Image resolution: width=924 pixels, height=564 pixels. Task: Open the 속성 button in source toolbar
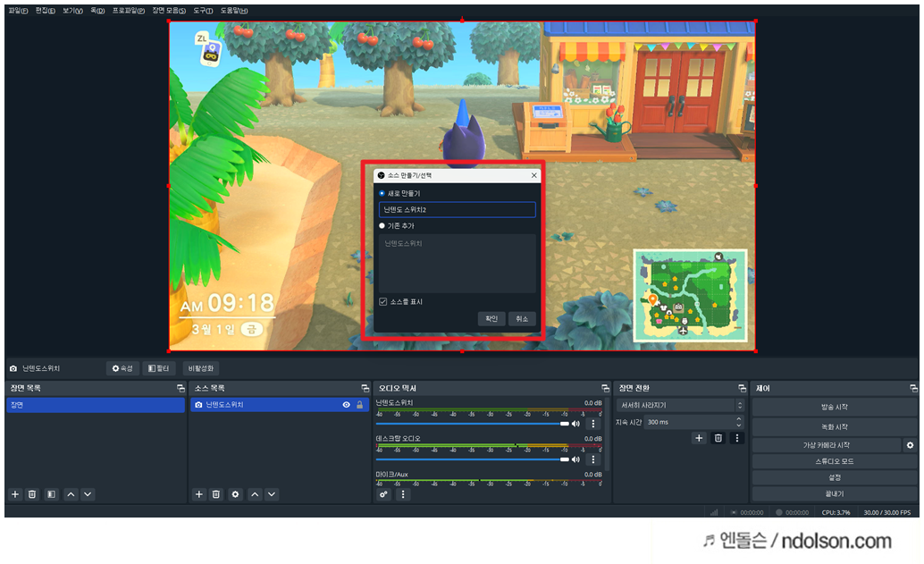pos(122,368)
